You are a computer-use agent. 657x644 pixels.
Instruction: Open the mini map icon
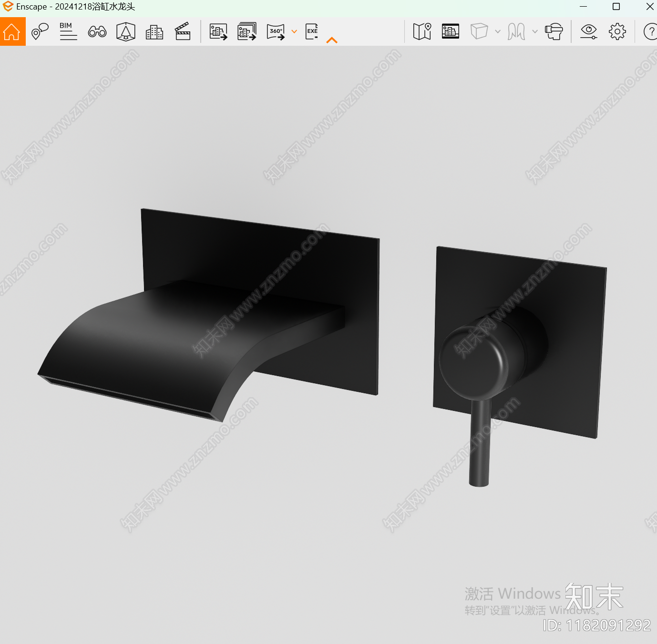tap(422, 32)
